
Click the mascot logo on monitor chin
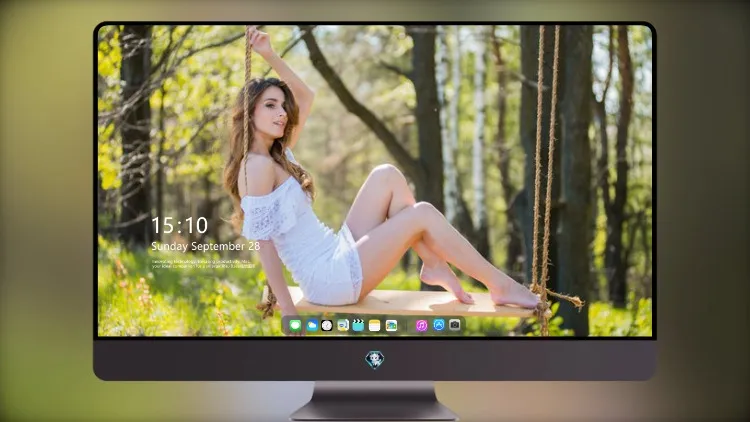click(375, 360)
